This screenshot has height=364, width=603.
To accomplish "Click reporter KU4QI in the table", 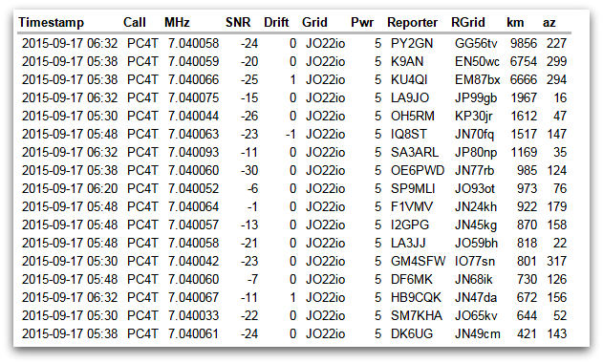I will coord(409,79).
